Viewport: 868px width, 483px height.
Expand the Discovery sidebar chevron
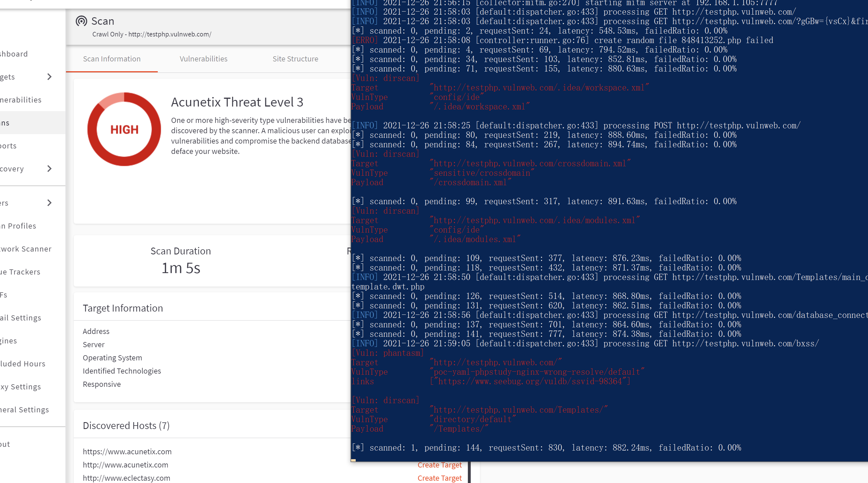click(x=50, y=169)
